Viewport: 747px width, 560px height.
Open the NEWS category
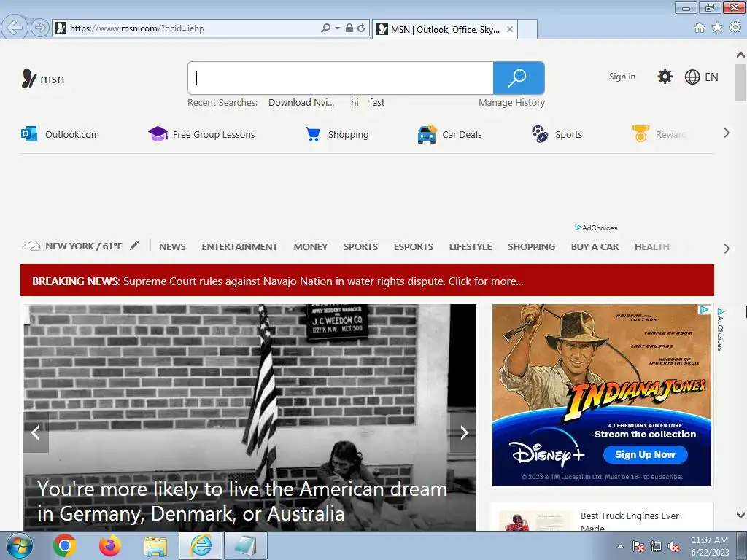(x=172, y=246)
